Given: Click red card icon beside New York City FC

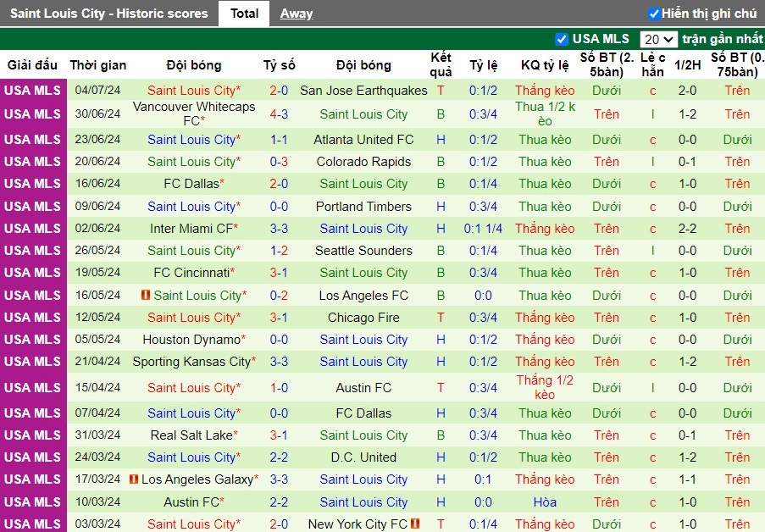Looking at the screenshot, I should pyautogui.click(x=415, y=524).
